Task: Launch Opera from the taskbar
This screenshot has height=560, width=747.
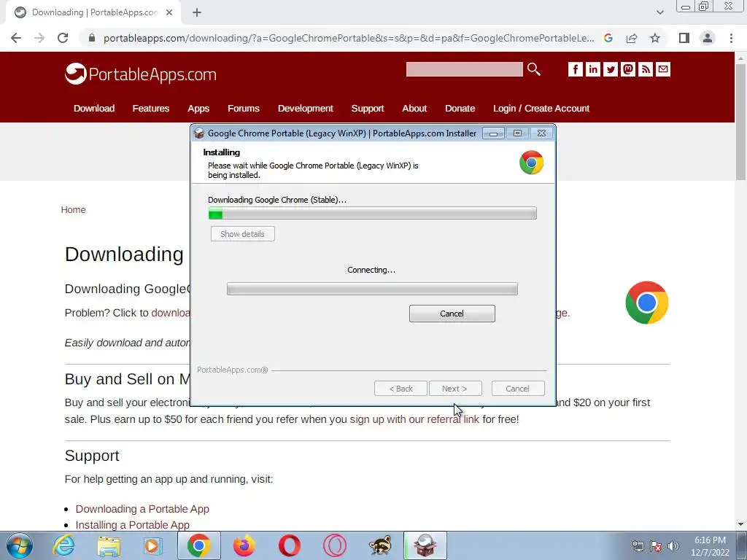Action: [x=289, y=545]
